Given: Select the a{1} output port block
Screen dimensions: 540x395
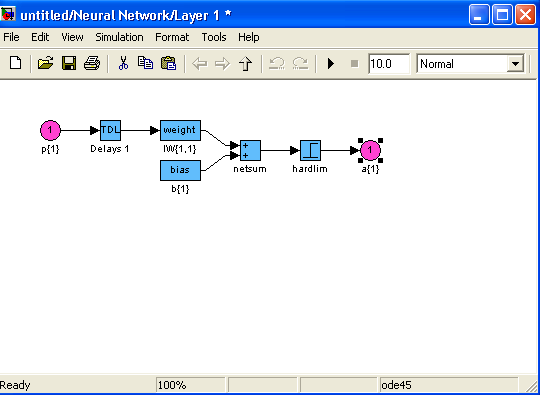Looking at the screenshot, I should [x=370, y=150].
